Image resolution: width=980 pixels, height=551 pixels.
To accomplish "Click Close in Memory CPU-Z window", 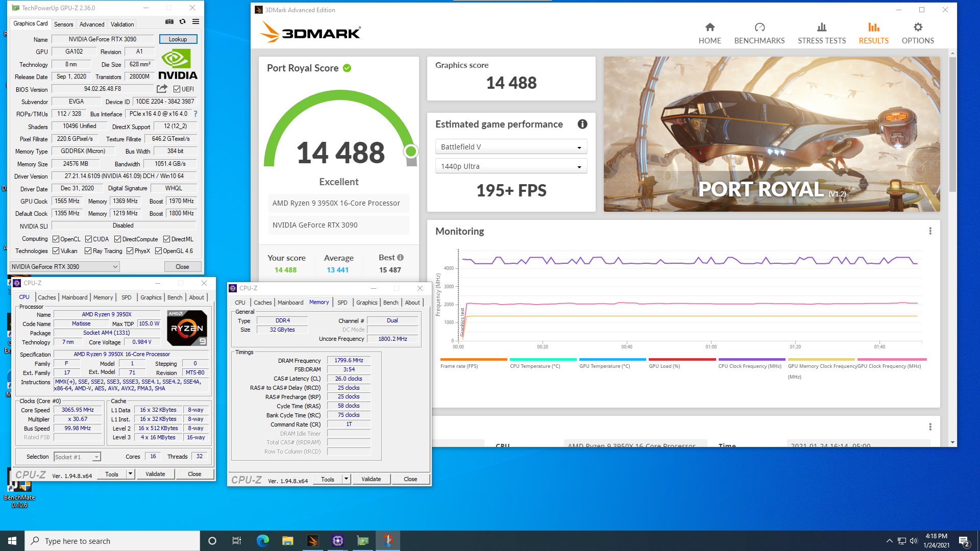I will click(410, 480).
